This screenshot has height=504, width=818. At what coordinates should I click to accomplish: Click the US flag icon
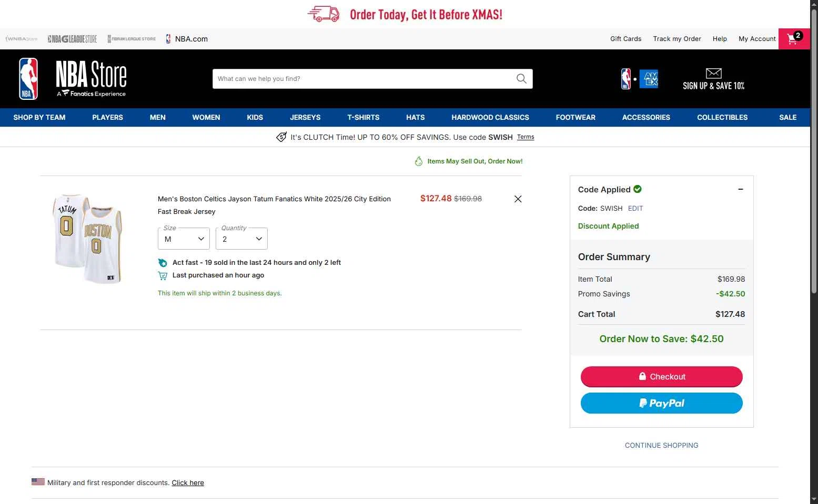(38, 481)
